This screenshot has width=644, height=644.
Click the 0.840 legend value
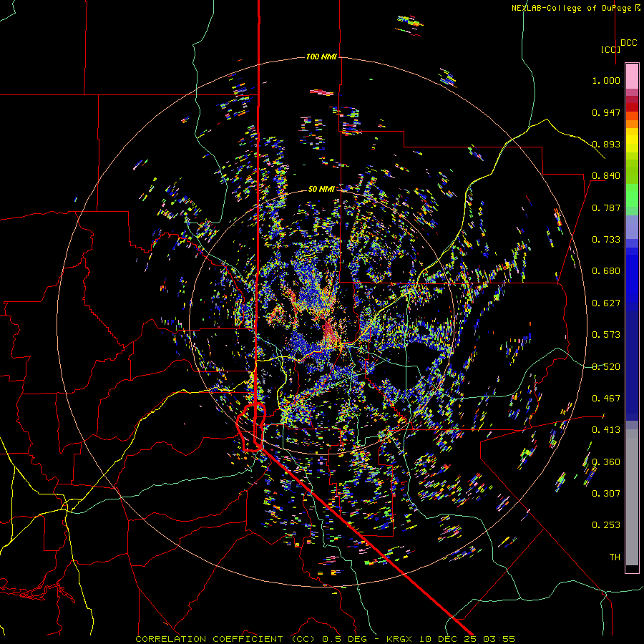coord(606,176)
